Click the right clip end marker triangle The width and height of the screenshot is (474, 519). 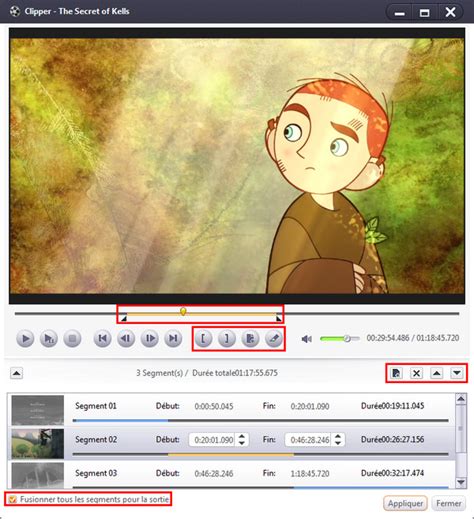[279, 319]
